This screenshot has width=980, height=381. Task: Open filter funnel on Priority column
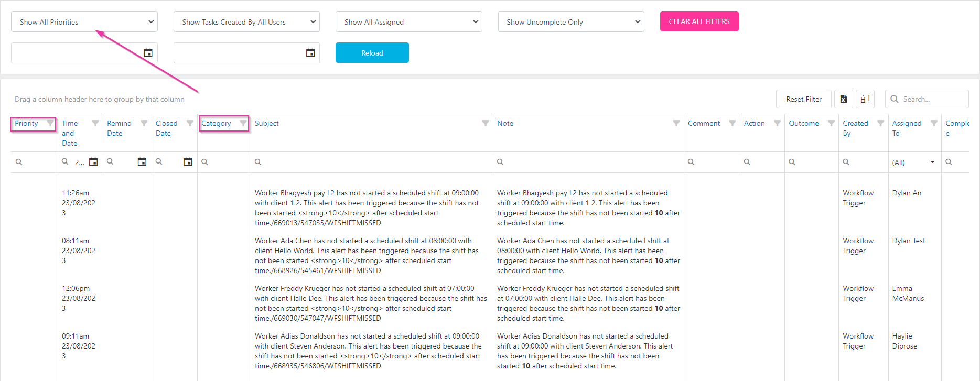tap(50, 123)
